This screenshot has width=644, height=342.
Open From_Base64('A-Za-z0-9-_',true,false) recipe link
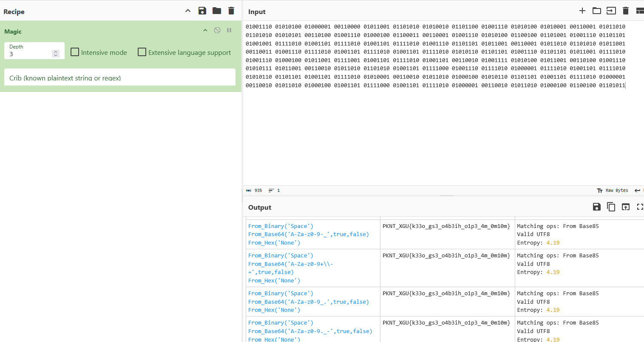tap(309, 234)
